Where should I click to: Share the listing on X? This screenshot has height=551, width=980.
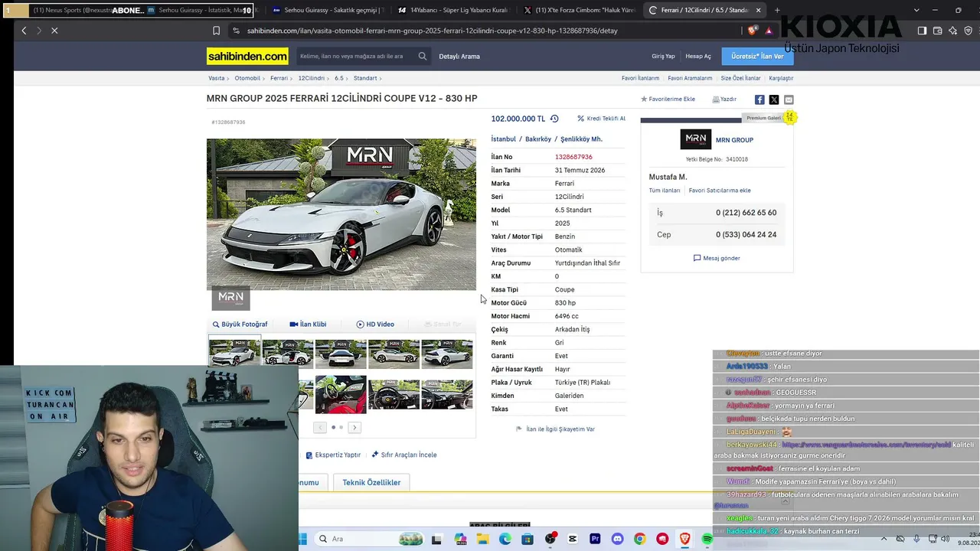pyautogui.click(x=774, y=99)
